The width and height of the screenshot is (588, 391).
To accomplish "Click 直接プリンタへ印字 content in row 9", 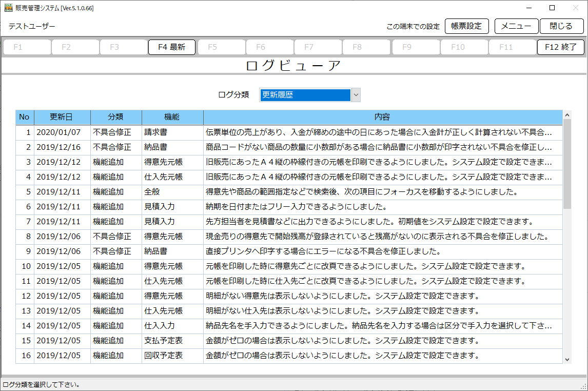I will [383, 251].
